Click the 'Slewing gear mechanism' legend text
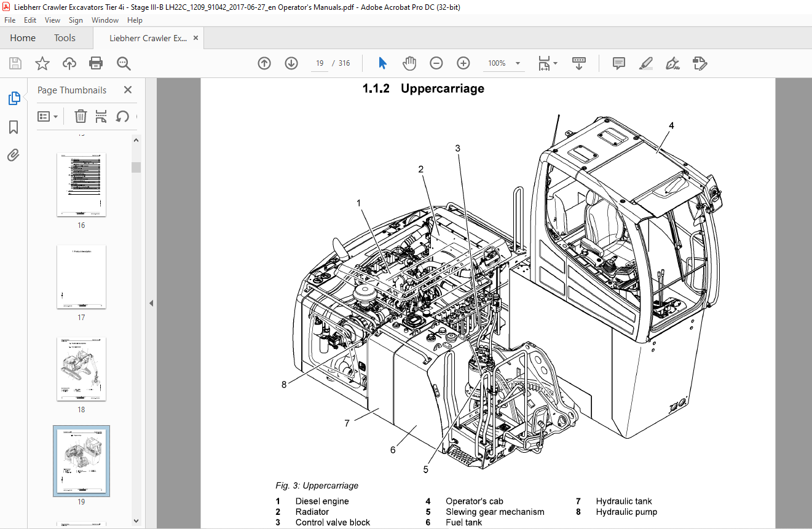812x529 pixels. click(495, 512)
